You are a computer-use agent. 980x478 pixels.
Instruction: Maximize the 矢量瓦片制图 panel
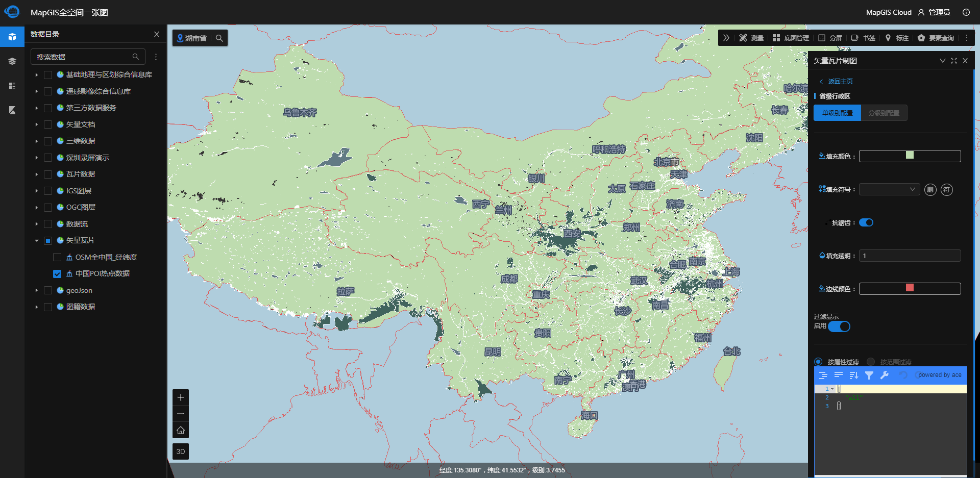954,61
